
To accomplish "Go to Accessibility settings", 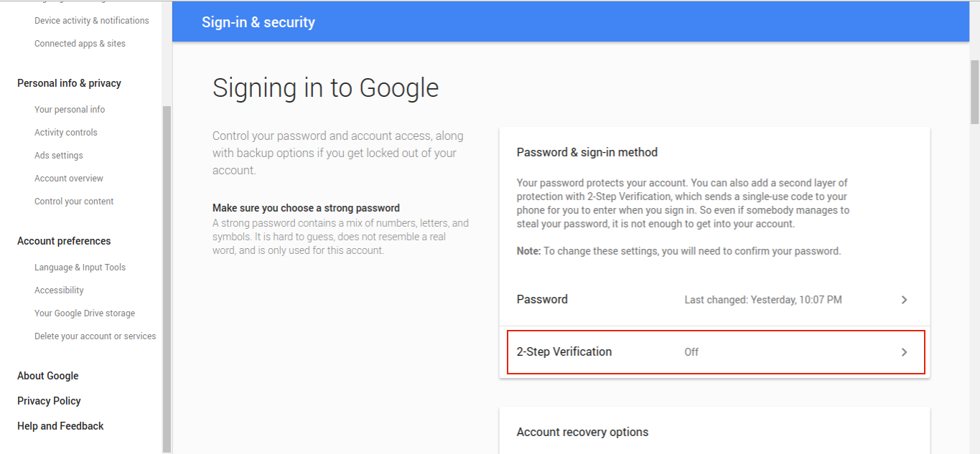I will [x=59, y=290].
